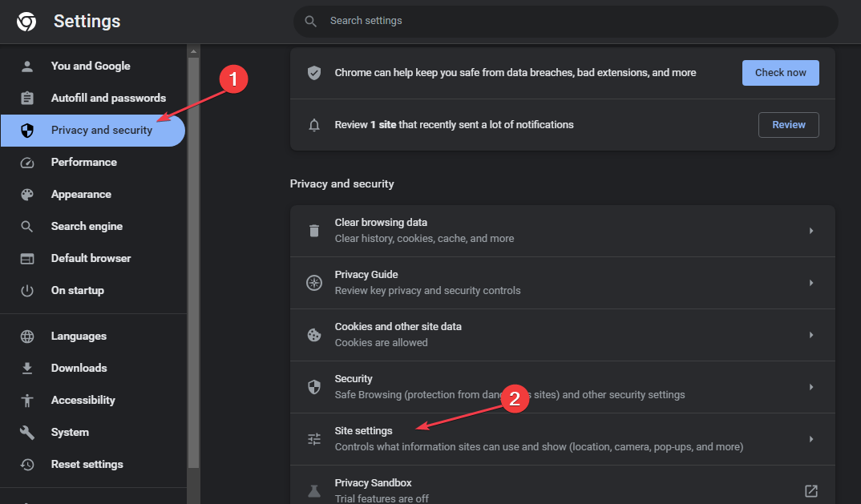Click the On startup power icon
This screenshot has height=504, width=861.
coord(27,290)
